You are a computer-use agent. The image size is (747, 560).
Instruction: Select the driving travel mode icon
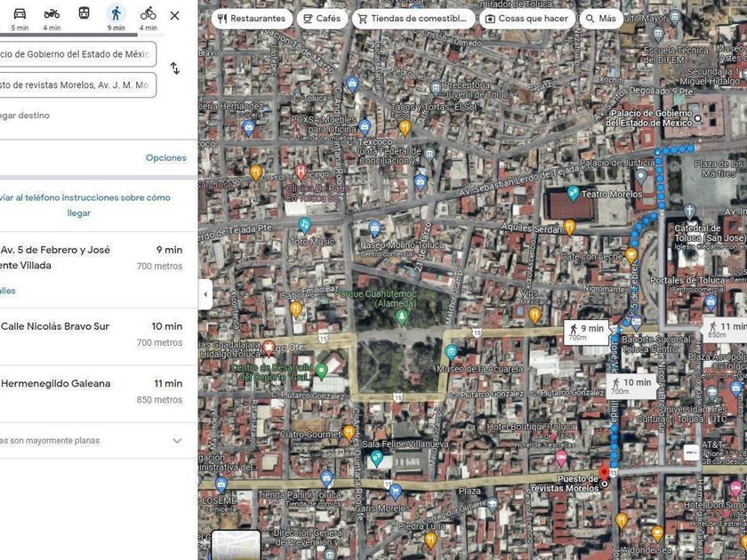20,14
